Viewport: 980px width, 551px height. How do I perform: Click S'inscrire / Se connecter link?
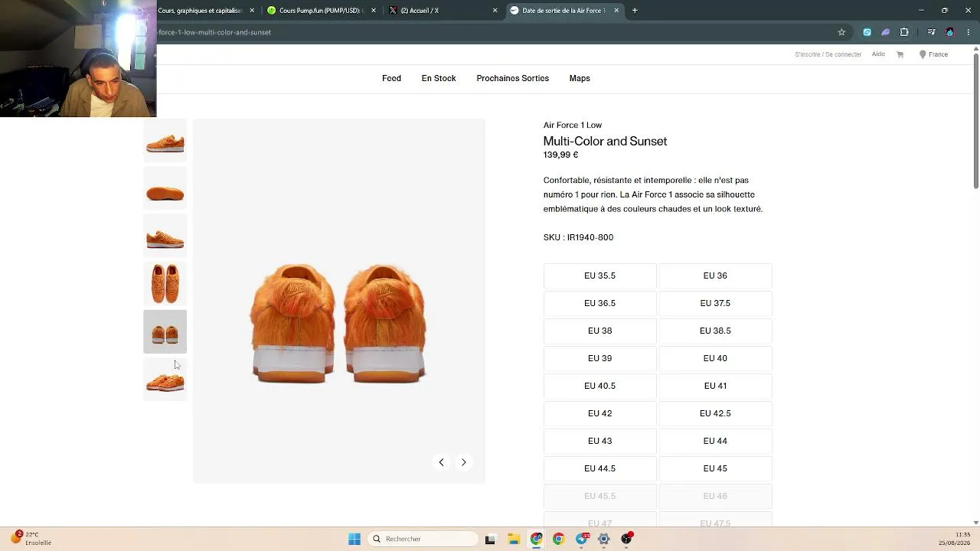click(828, 54)
